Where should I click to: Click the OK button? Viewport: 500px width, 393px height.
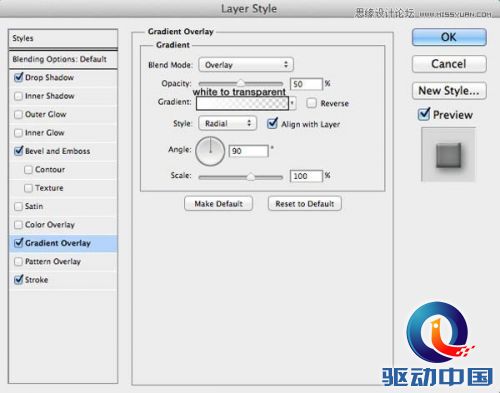point(449,37)
